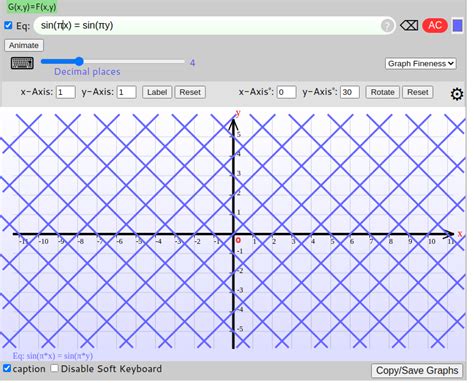
Task: Clear all with the red AC button
Action: coord(435,25)
